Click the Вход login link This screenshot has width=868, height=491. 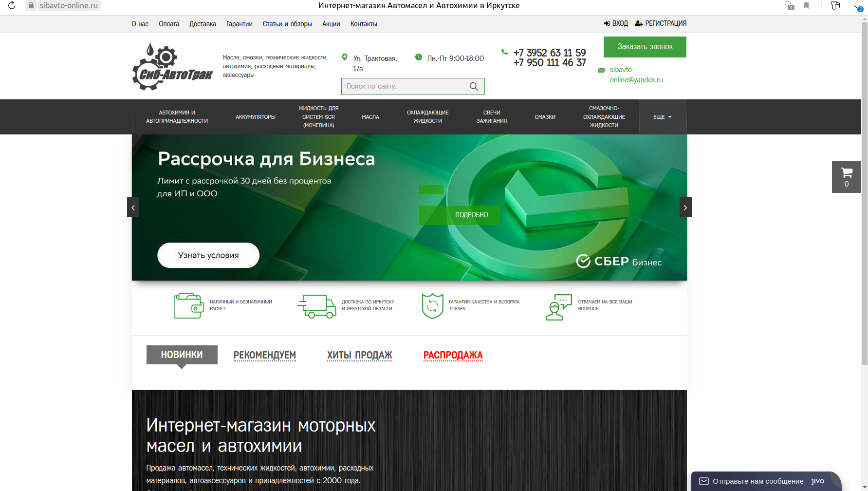[616, 23]
